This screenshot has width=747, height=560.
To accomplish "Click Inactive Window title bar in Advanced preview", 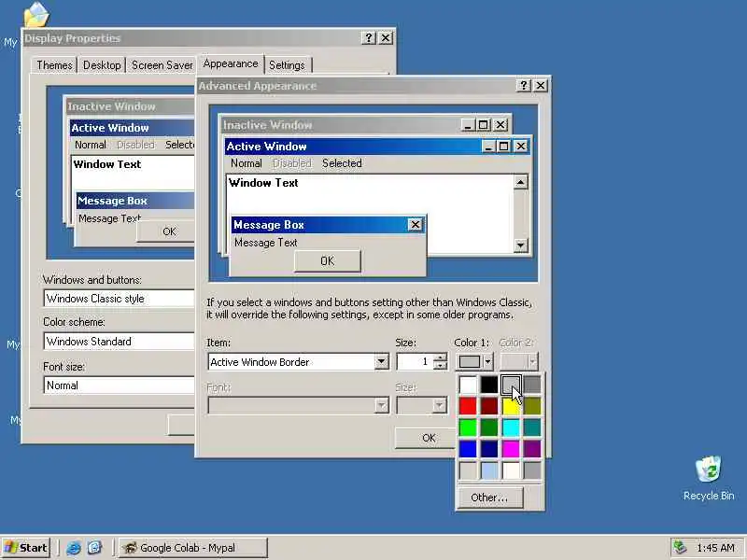I will 341,125.
